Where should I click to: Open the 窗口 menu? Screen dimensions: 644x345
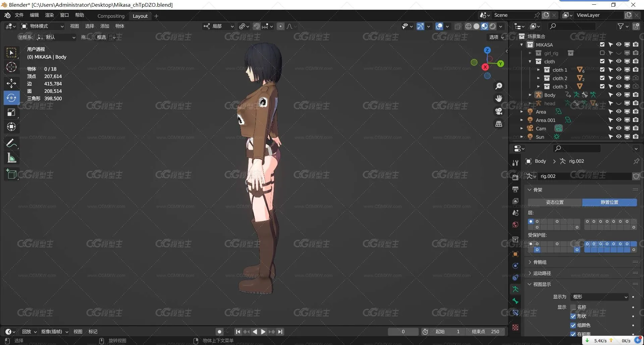click(64, 15)
